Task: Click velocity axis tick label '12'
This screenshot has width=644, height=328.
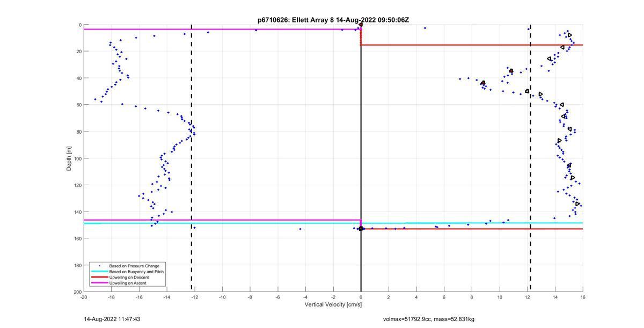Action: pos(527,297)
